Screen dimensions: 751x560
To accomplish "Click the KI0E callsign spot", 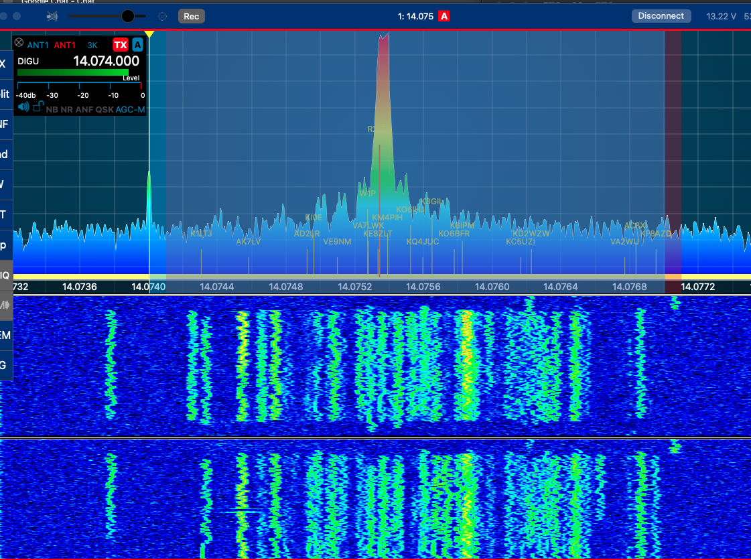I will click(x=314, y=218).
